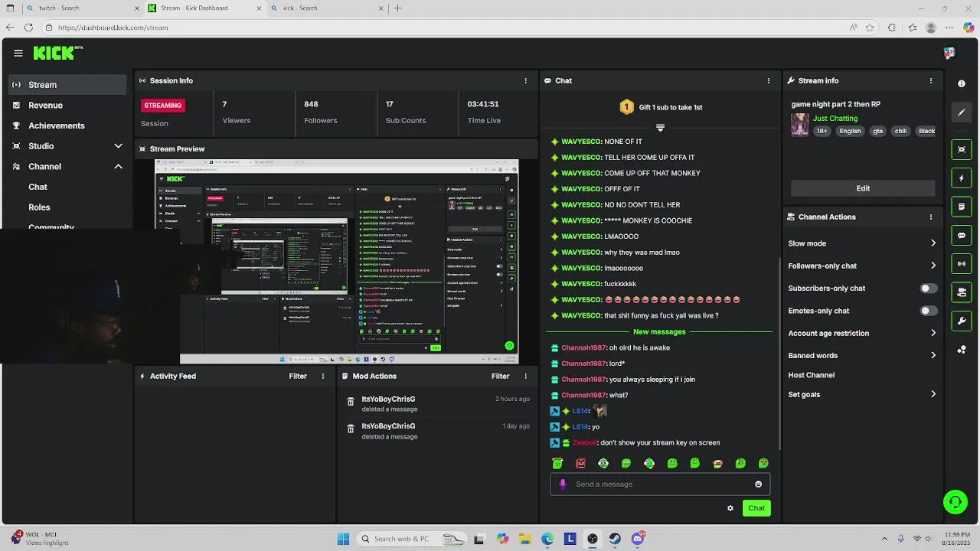Reload the page in the browser
This screenshot has height=551, width=980.
point(28,28)
